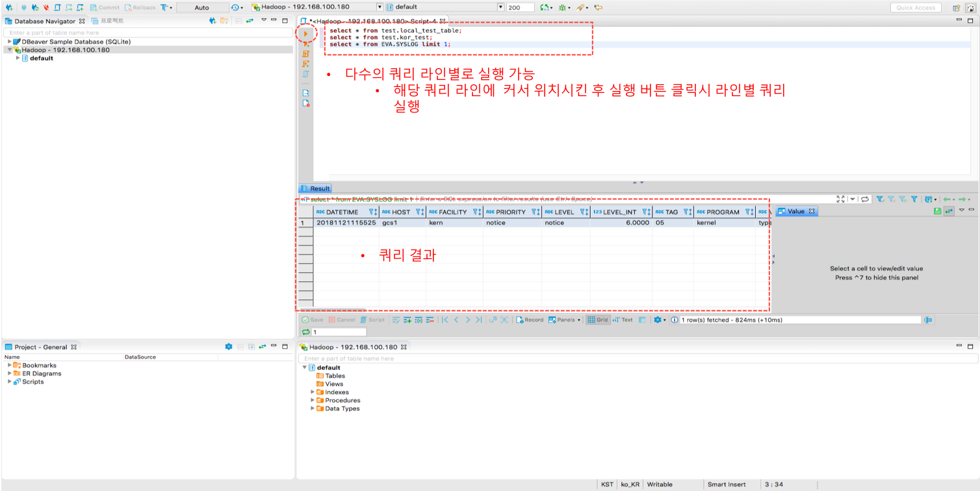Open result settings gear dropdown
The image size is (980, 491).
(x=660, y=320)
